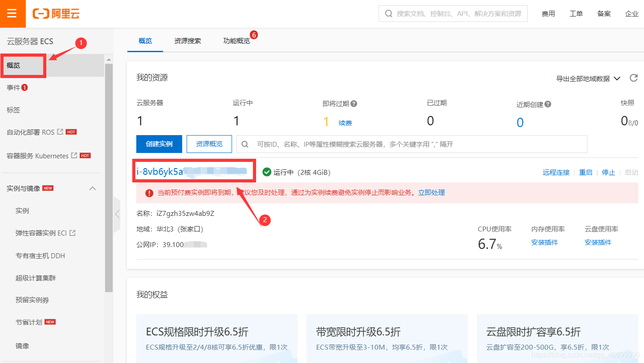
Task: Click the 重启 link
Action: tap(586, 172)
